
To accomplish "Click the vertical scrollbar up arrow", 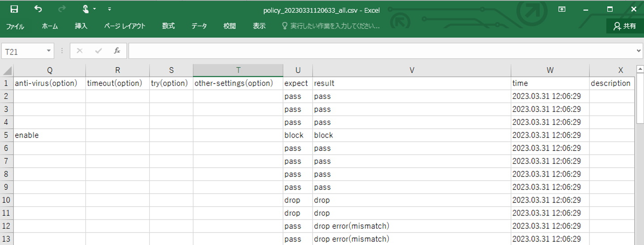I will (640, 69).
